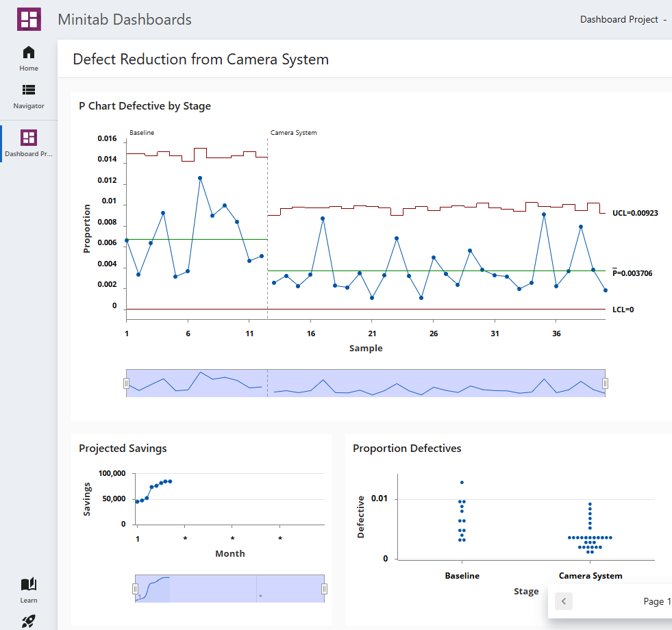
Task: Expand the Dashboard Pr... sidebar entry
Action: pos(28,153)
